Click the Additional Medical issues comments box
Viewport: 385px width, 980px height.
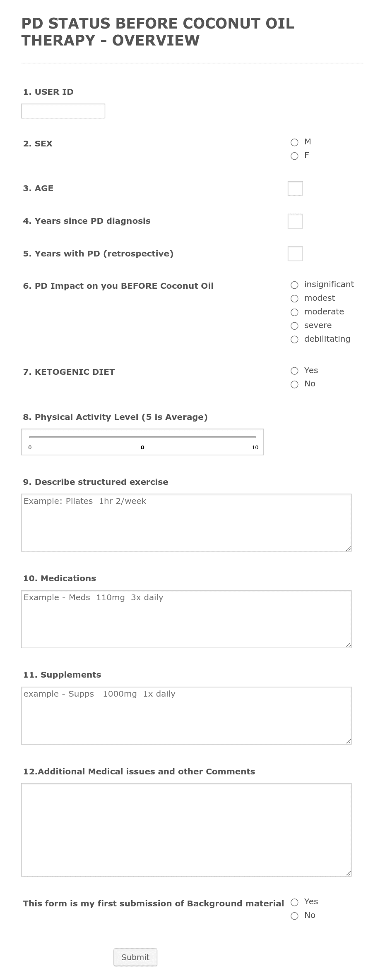[186, 829]
